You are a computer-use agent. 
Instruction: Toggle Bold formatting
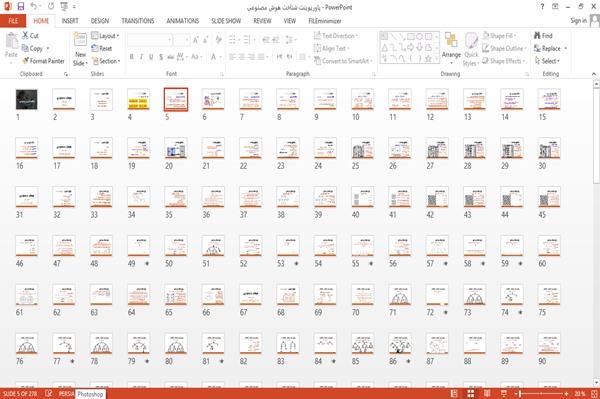[x=132, y=57]
